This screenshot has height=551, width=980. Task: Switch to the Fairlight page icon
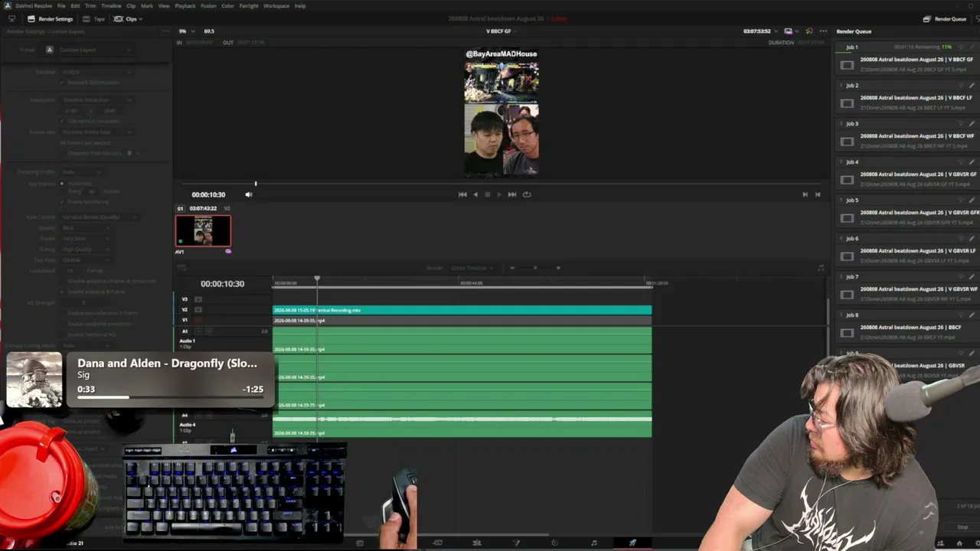pyautogui.click(x=593, y=543)
